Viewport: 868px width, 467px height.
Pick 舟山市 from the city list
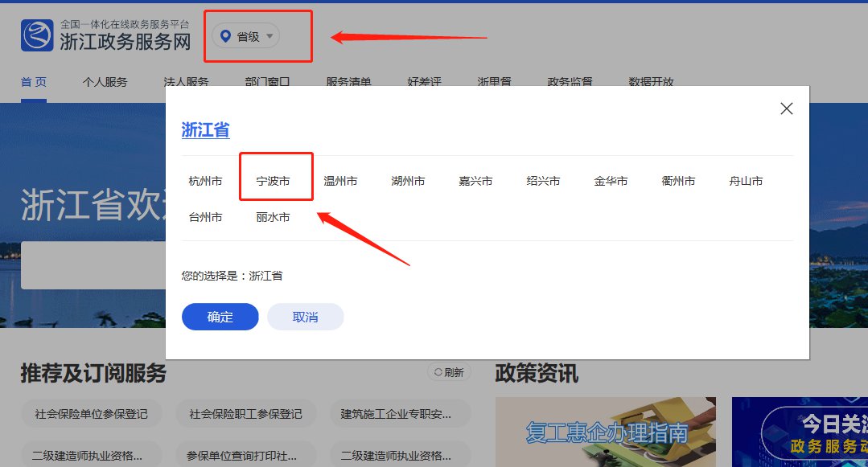click(746, 182)
